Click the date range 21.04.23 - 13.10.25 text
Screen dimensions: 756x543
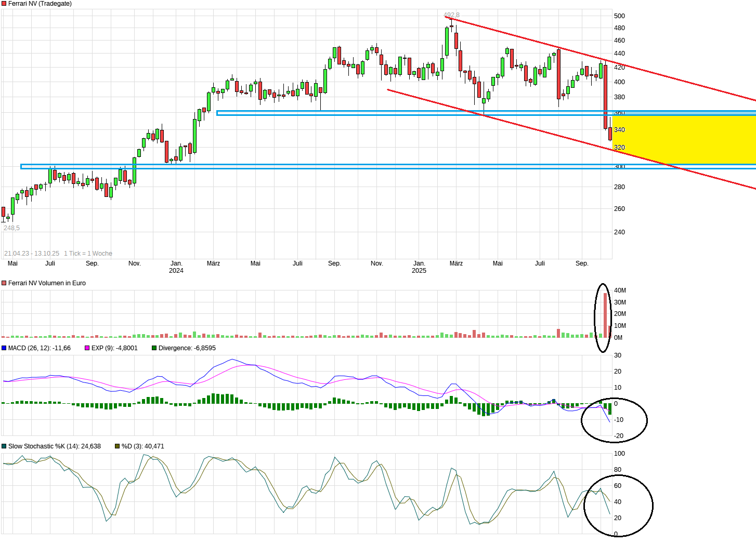32,254
